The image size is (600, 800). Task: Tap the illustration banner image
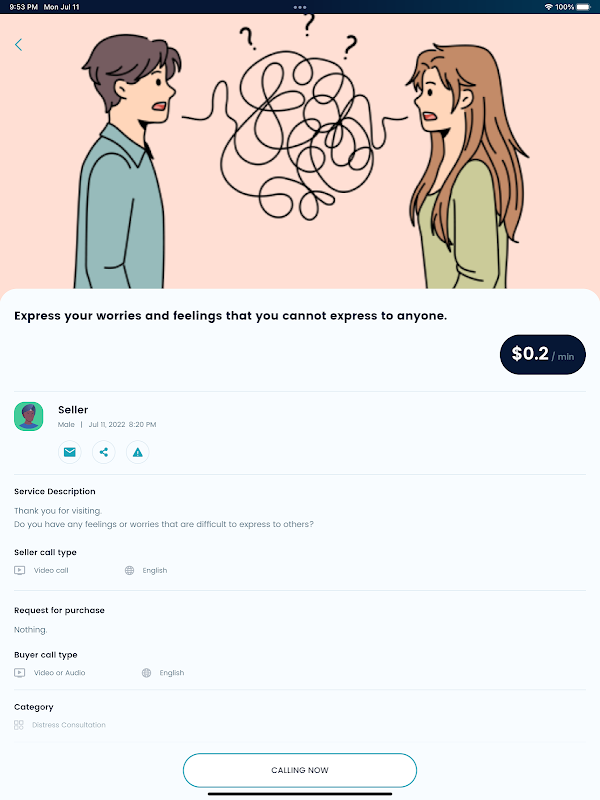coord(300,152)
